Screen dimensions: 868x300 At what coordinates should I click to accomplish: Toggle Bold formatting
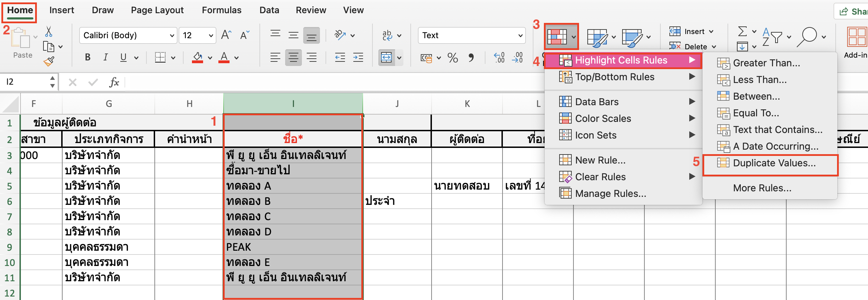tap(88, 57)
